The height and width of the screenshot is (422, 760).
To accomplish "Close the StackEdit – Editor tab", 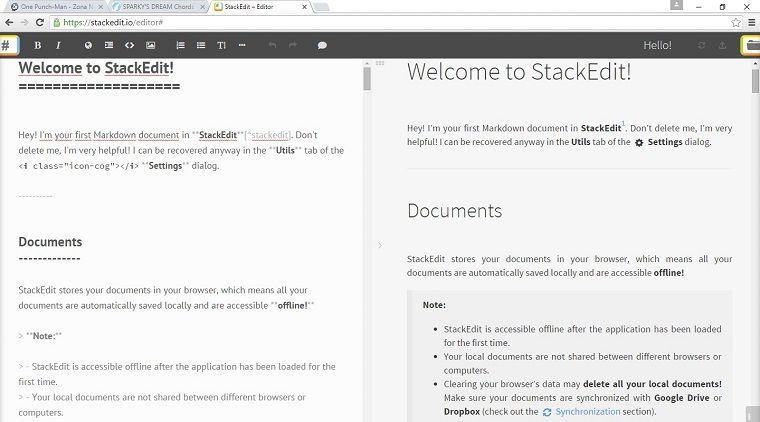I will [304, 7].
